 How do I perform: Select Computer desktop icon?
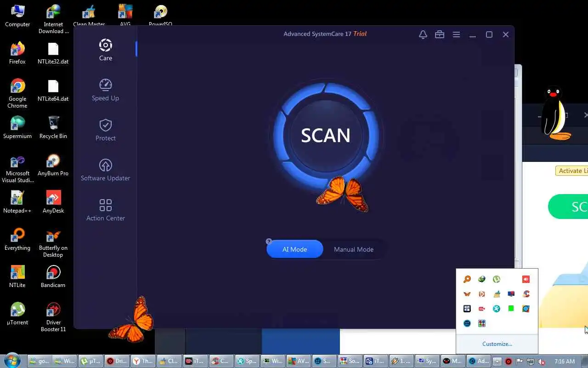pyautogui.click(x=17, y=16)
